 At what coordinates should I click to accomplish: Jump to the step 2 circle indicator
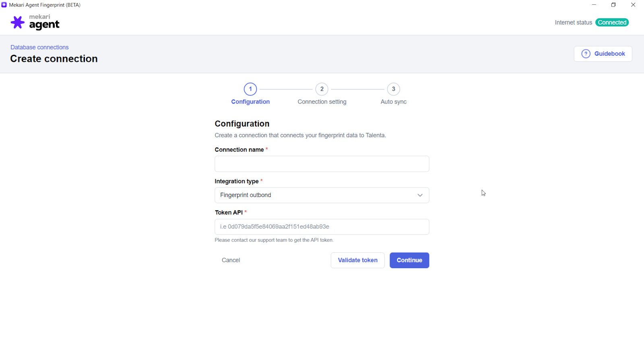pos(322,89)
